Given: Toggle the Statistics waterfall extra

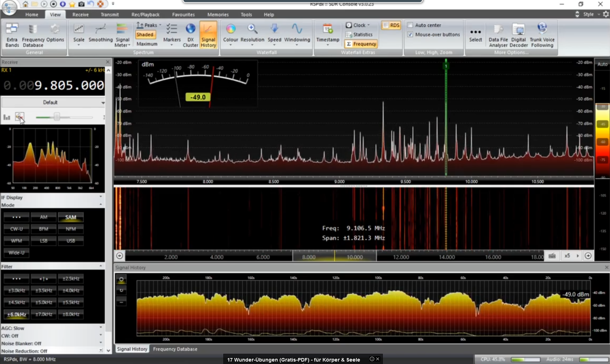Looking at the screenshot, I should click(359, 35).
